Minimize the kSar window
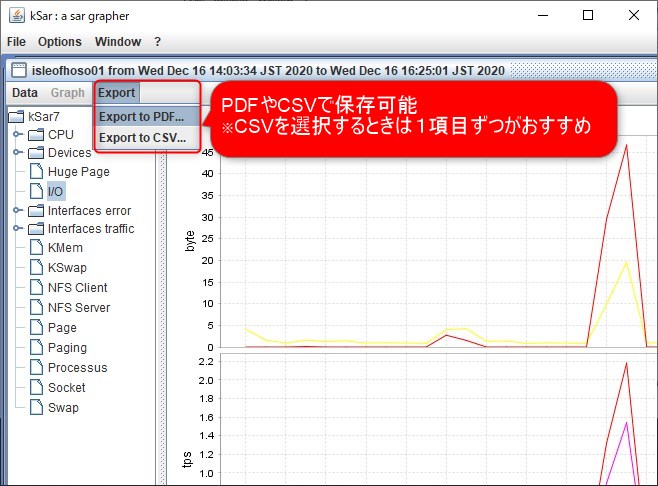658x486 pixels. pos(543,16)
